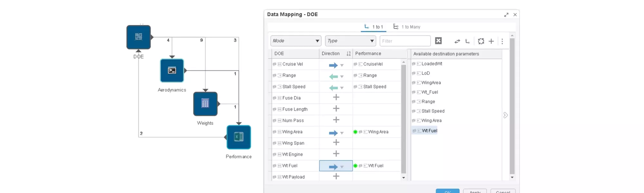Expand the Data Mapping dialog with expand icon

pos(506,15)
